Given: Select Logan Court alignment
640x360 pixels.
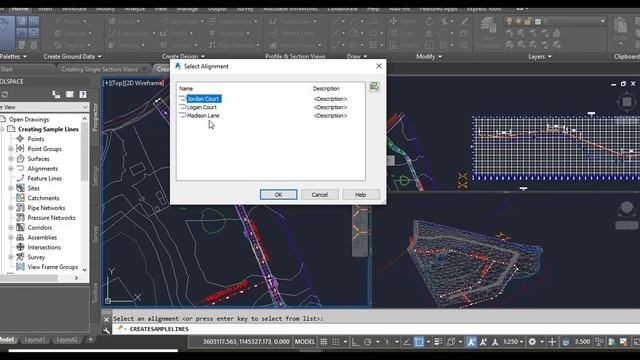Looking at the screenshot, I should tap(202, 107).
